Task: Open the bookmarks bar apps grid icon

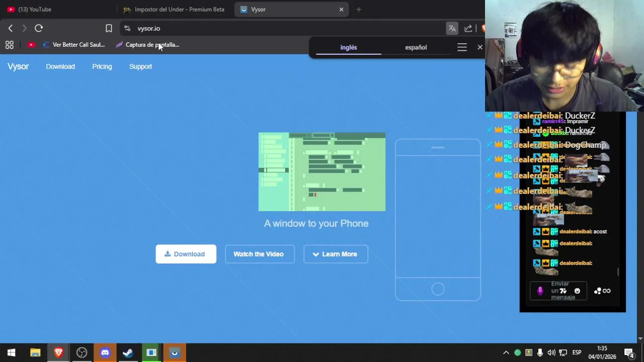Action: tap(9, 45)
